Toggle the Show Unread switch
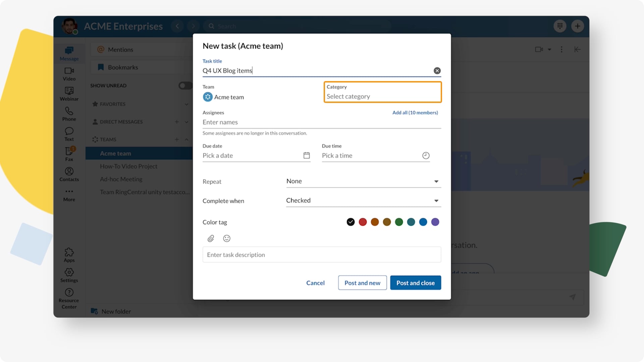644x362 pixels. coord(185,85)
